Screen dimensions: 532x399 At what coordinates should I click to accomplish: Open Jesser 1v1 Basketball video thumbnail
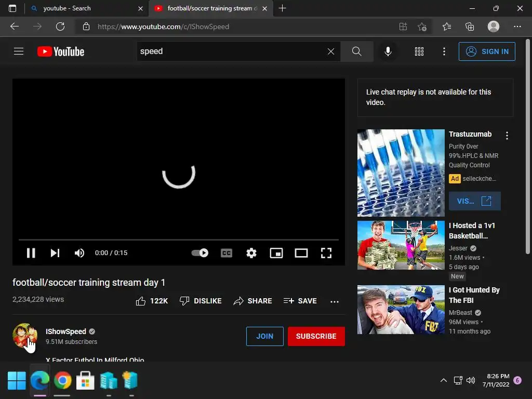coord(401,245)
